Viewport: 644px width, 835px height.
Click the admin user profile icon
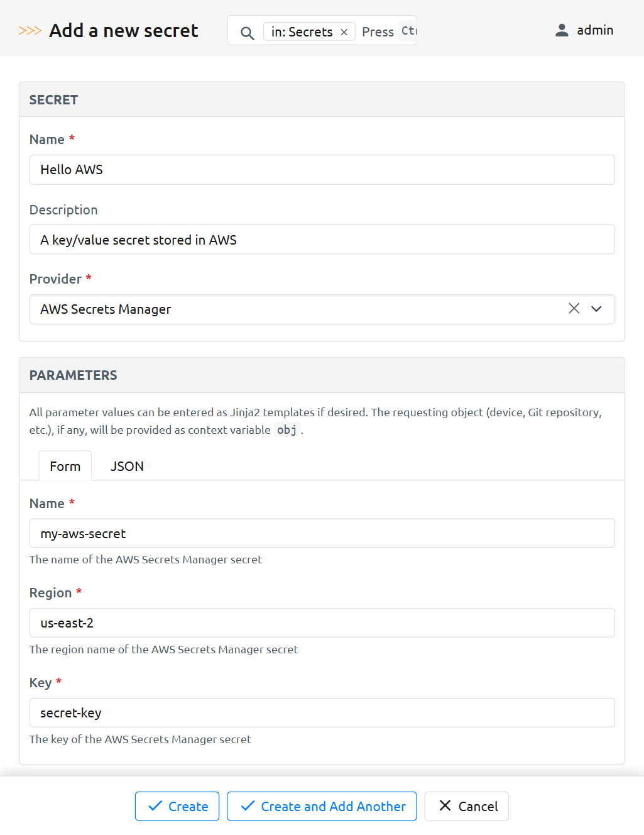(561, 30)
